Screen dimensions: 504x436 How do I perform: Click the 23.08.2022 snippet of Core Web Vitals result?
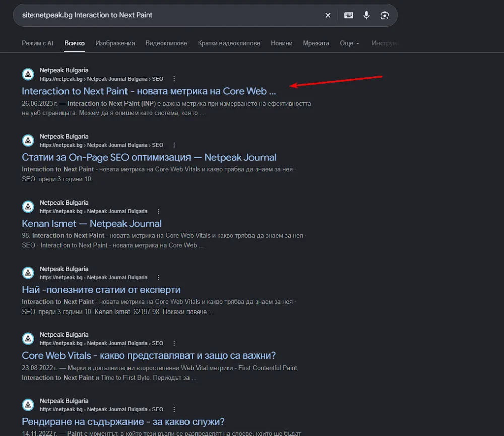tap(160, 372)
